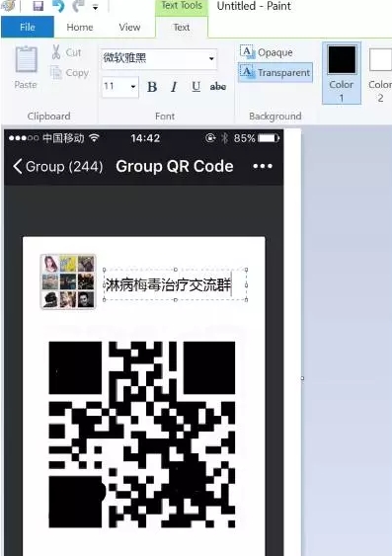Click the QR code image on canvas
The width and height of the screenshot is (392, 556).
(142, 435)
